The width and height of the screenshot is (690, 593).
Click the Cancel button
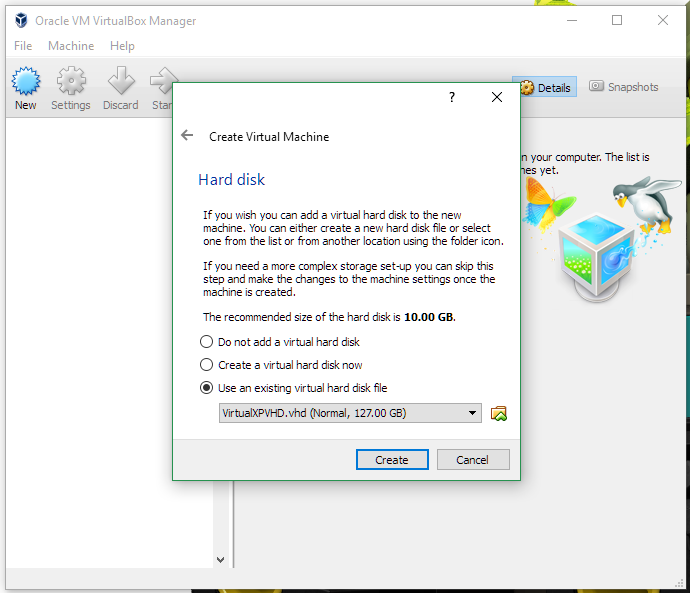473,460
